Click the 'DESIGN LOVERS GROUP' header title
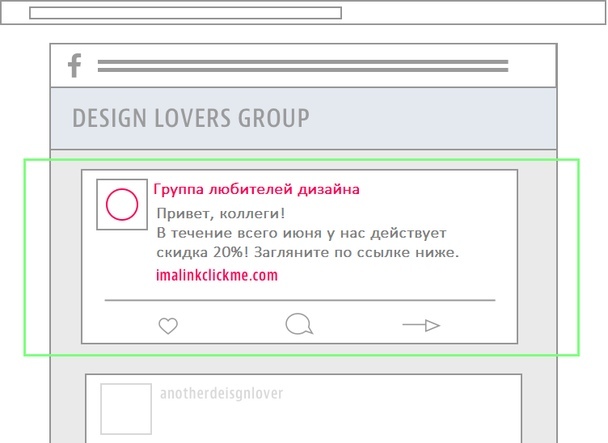 click(191, 118)
